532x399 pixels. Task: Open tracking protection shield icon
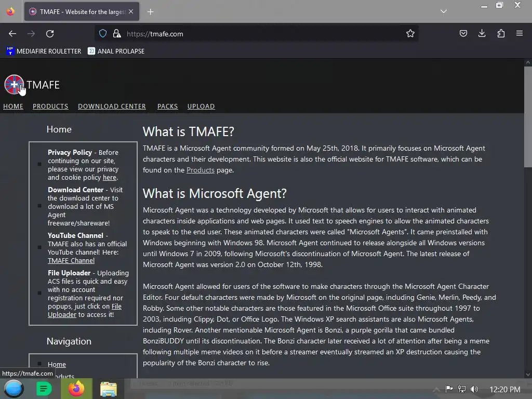103,33
